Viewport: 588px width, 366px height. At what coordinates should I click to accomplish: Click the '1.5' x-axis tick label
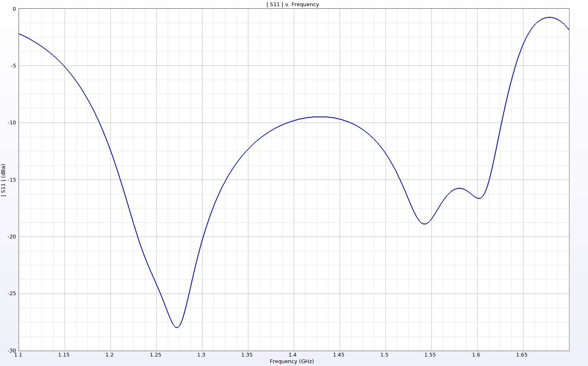[x=384, y=355]
